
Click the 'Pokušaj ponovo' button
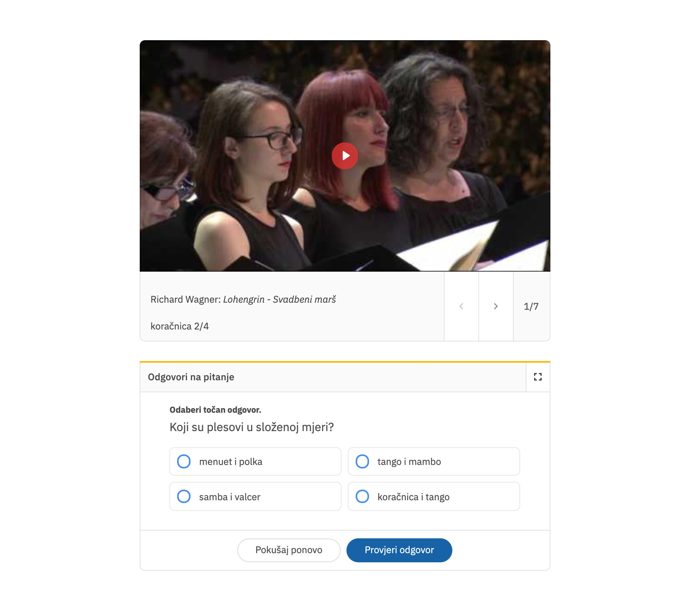(289, 550)
